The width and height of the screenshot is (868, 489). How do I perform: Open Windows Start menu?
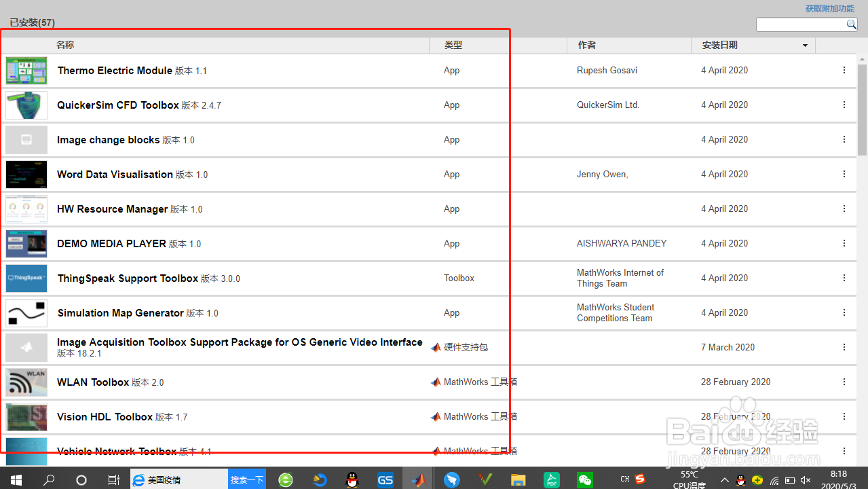[x=16, y=479]
